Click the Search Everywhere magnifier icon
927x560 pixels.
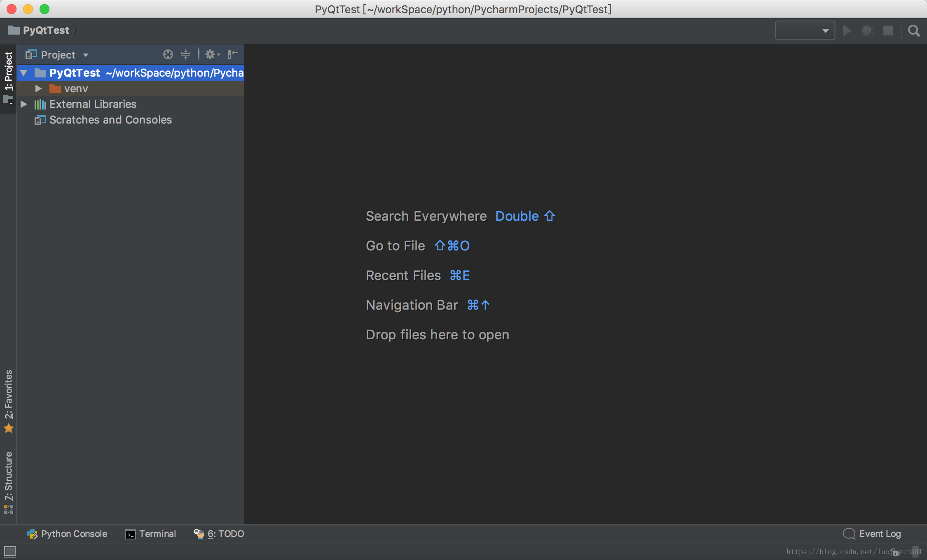pos(914,31)
